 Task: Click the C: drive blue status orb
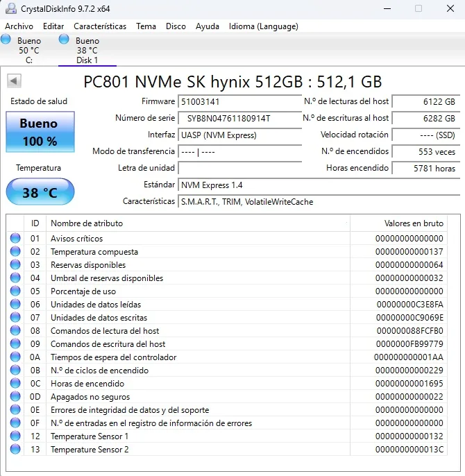[x=6, y=40]
